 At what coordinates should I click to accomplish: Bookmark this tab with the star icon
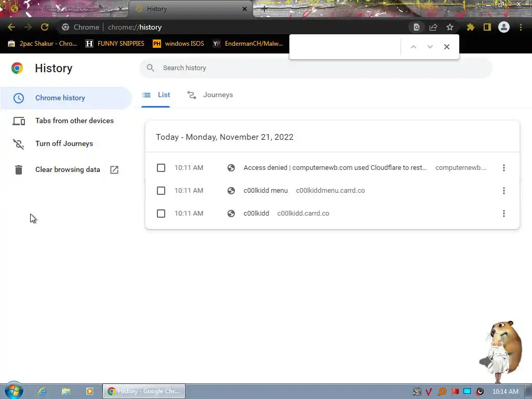pyautogui.click(x=450, y=27)
